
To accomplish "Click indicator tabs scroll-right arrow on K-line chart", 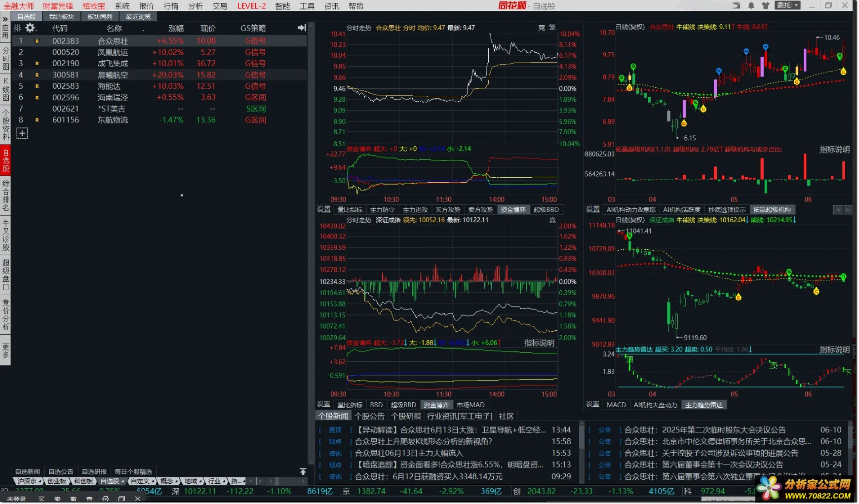I will pos(848,210).
